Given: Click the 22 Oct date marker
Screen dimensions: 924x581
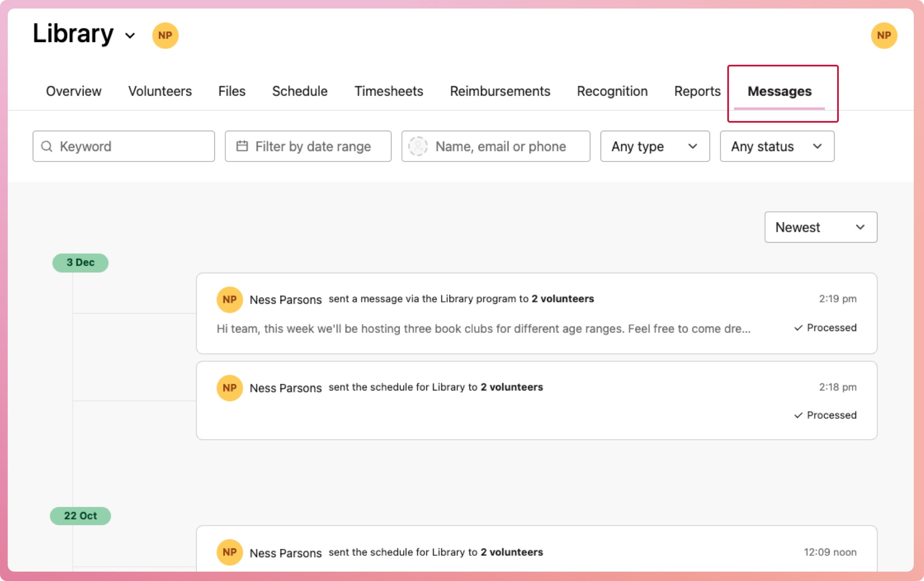Looking at the screenshot, I should point(80,516).
